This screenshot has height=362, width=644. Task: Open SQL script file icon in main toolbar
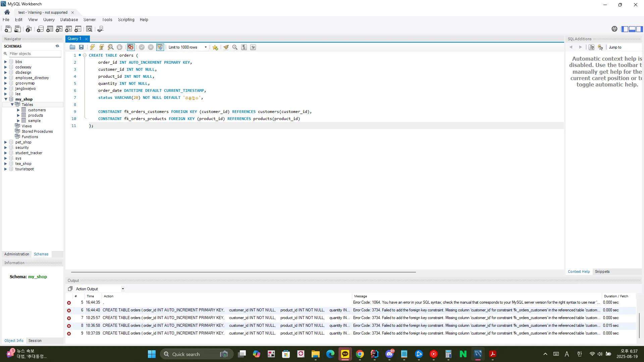18,29
